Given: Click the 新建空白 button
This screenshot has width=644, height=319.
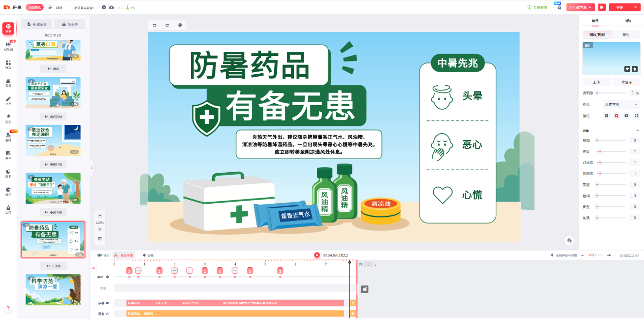Looking at the screenshot, I should [37, 24].
